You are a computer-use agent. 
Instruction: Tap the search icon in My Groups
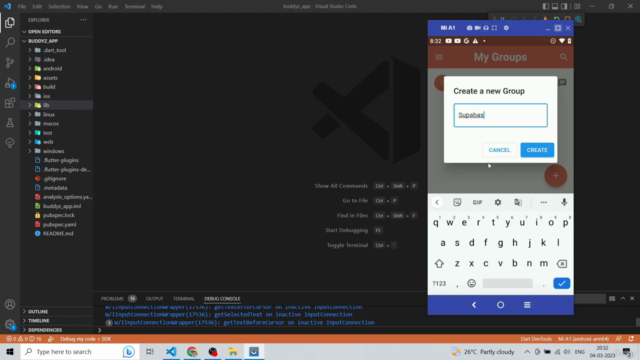click(564, 57)
